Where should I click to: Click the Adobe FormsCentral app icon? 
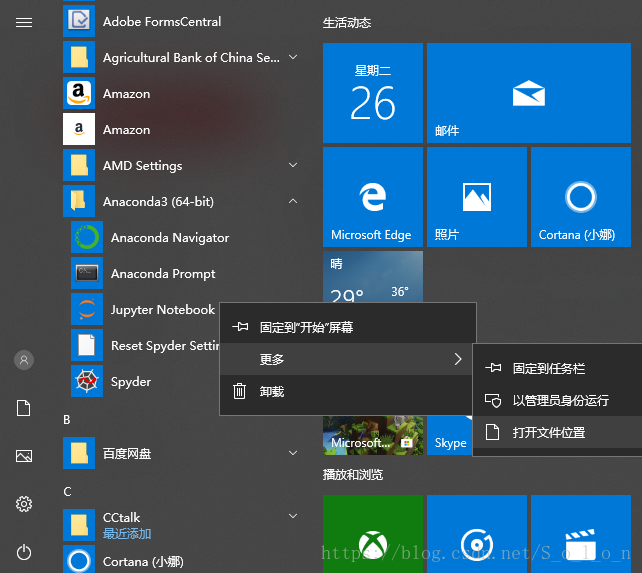coord(79,21)
